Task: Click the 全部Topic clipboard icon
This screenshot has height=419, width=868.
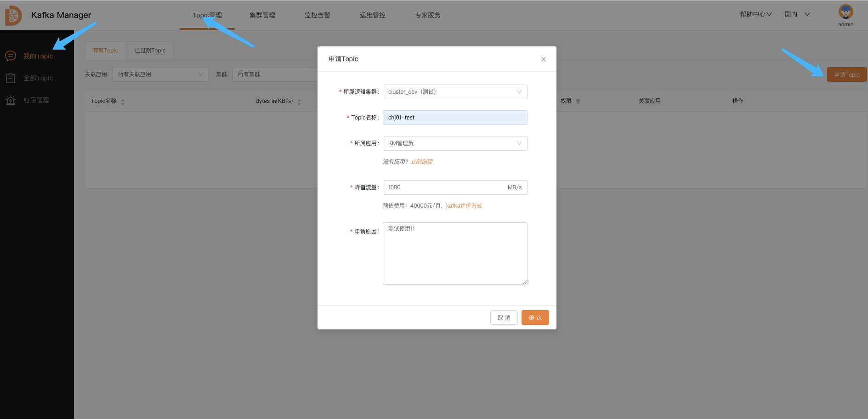Action: pyautogui.click(x=11, y=78)
